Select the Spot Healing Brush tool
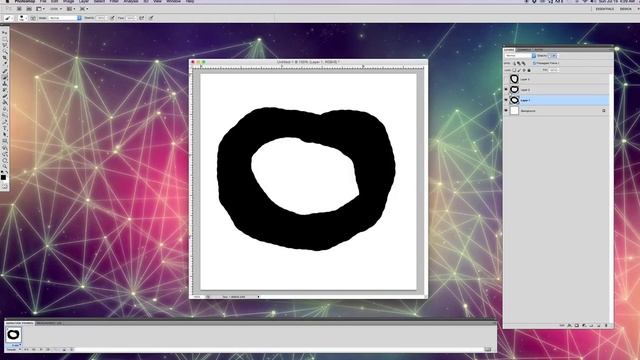Image resolution: width=640 pixels, height=360 pixels. tap(4, 71)
